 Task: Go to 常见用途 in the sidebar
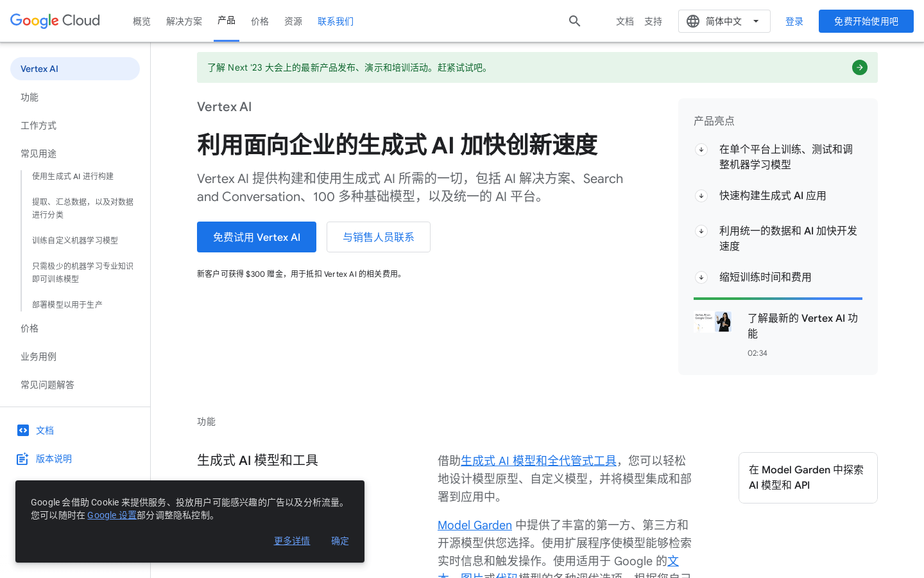click(38, 153)
